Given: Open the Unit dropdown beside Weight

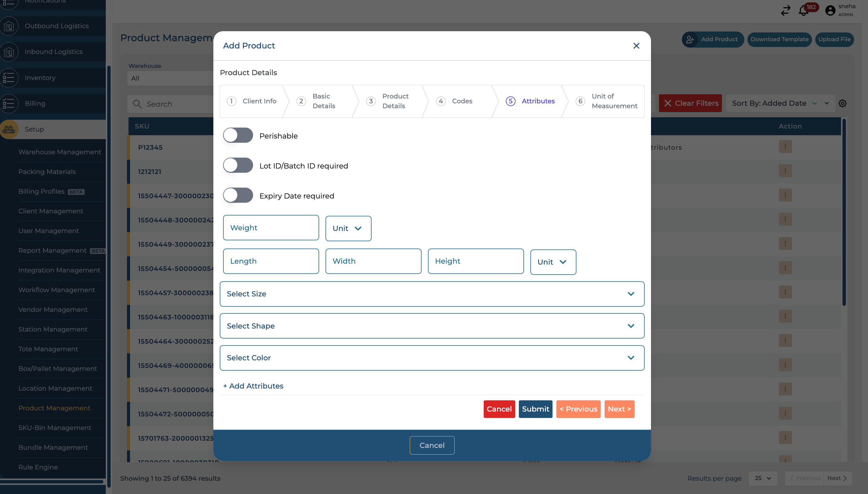Looking at the screenshot, I should [348, 228].
